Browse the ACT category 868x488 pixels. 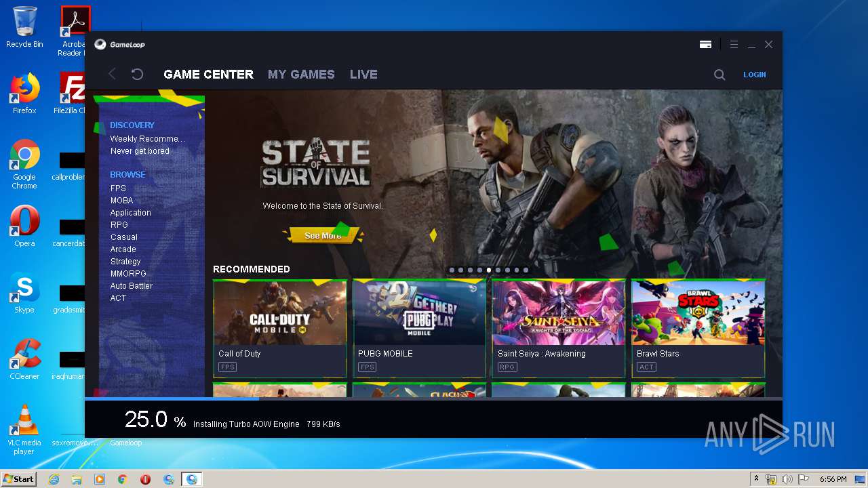pos(118,298)
